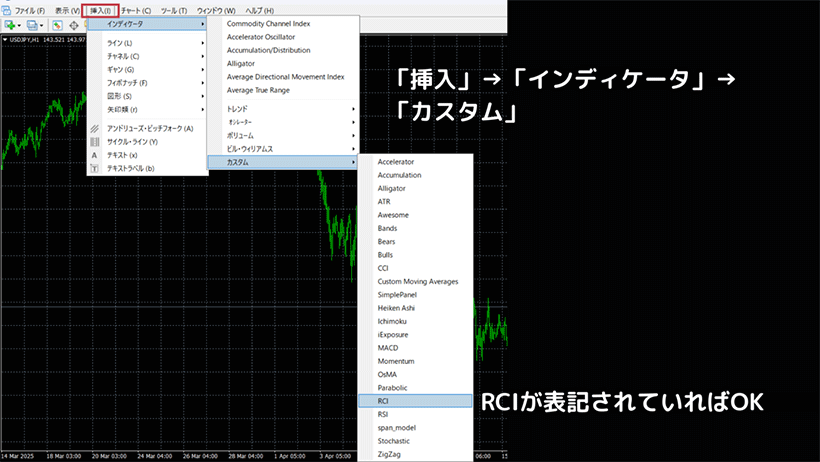Image resolution: width=820 pixels, height=462 pixels.
Task: Toggle the Market Watch toolbar icon
Action: pos(58,25)
